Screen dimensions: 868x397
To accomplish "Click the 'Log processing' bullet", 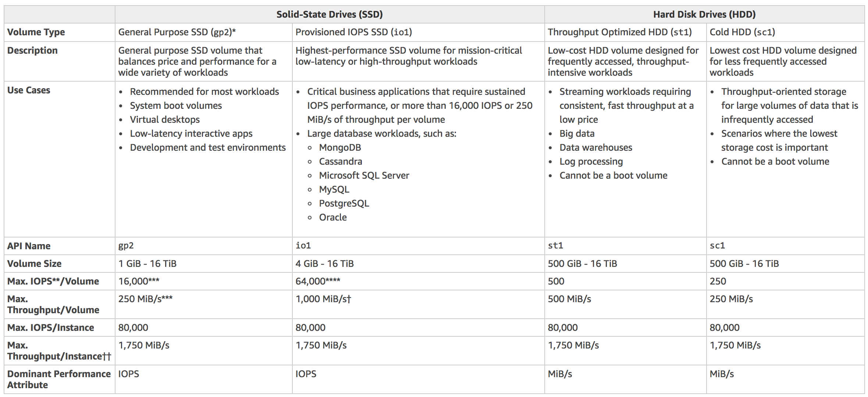I will tap(591, 161).
